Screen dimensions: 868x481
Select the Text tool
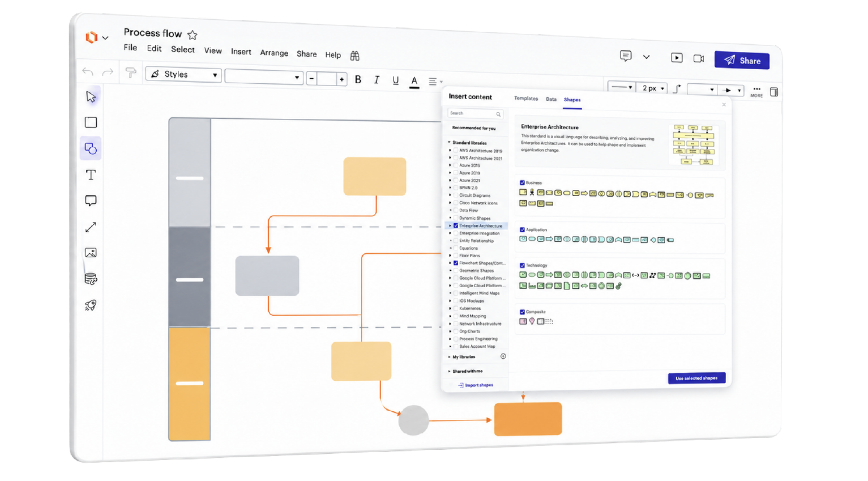(x=91, y=174)
